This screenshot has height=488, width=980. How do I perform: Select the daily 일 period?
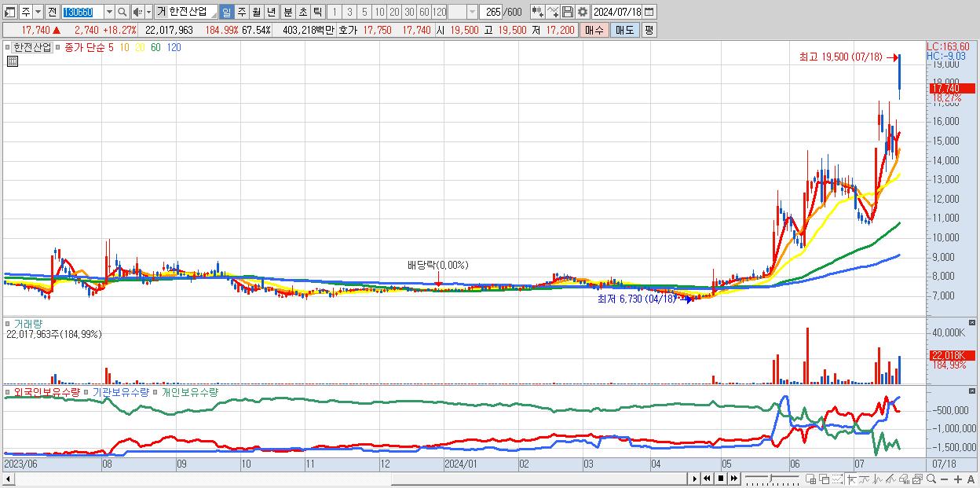[x=226, y=12]
